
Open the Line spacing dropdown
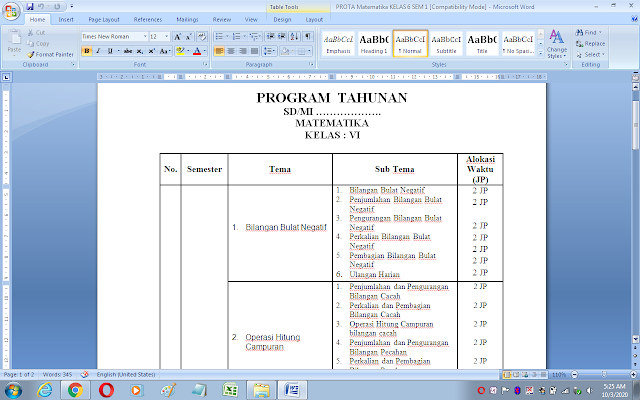click(269, 51)
